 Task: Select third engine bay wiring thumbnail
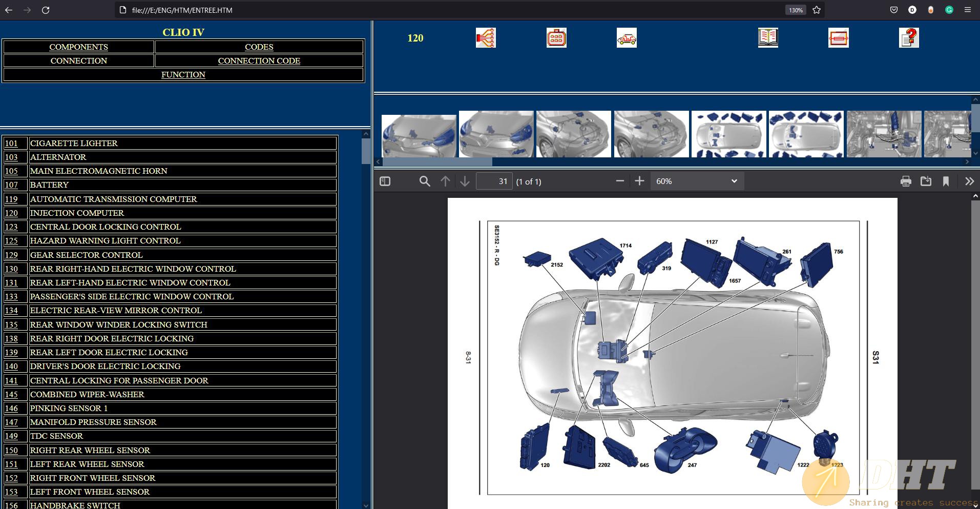click(573, 134)
